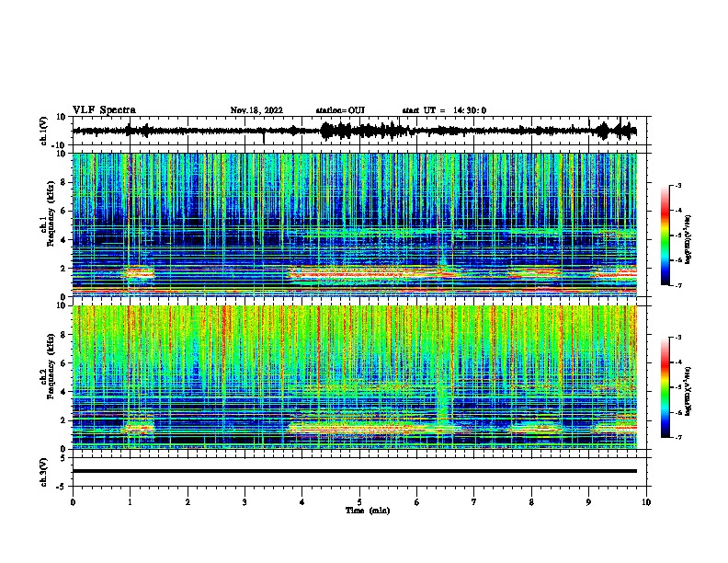The width and height of the screenshot is (728, 563).
Task: Click time axis tick label '5'
Action: click(359, 502)
